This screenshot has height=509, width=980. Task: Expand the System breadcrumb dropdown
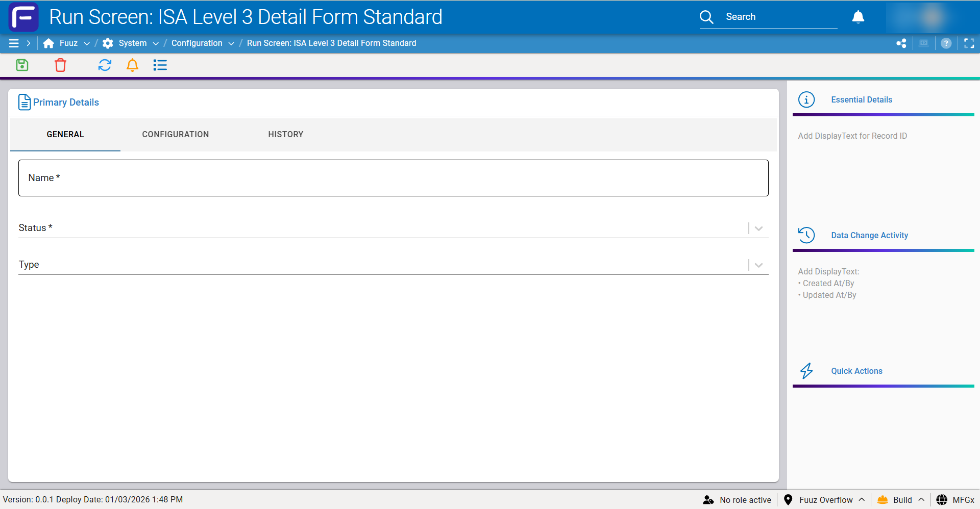pos(156,43)
